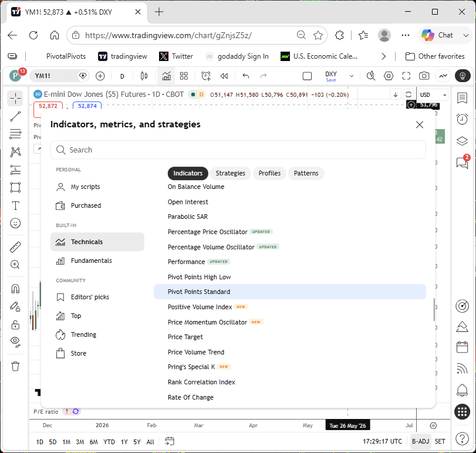Open Editors' picks community section
The image size is (476, 453).
(x=97, y=297)
